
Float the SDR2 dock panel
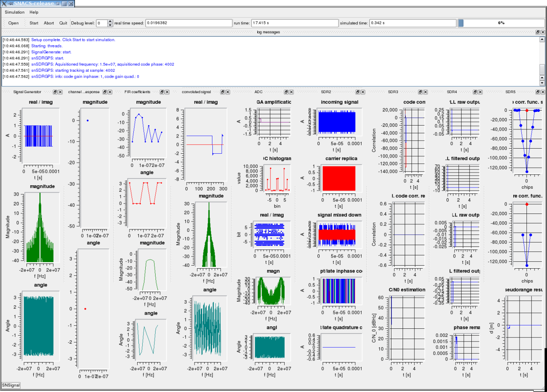click(x=357, y=92)
